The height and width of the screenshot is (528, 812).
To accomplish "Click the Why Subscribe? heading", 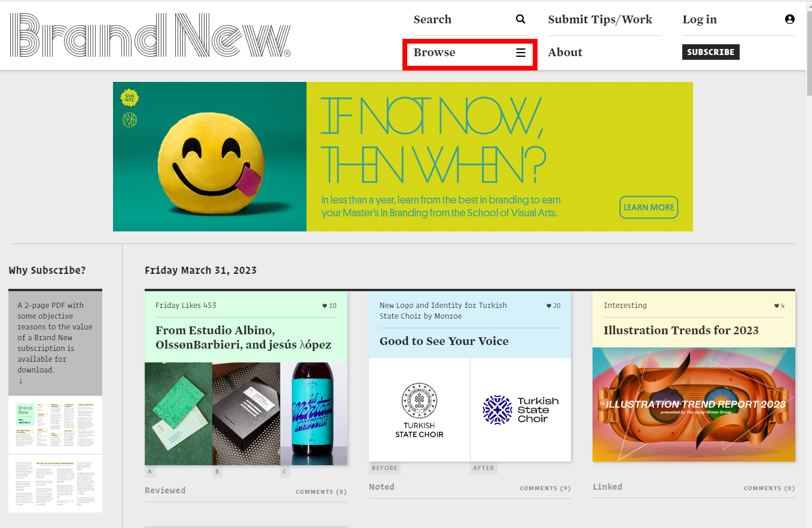I will tap(47, 270).
